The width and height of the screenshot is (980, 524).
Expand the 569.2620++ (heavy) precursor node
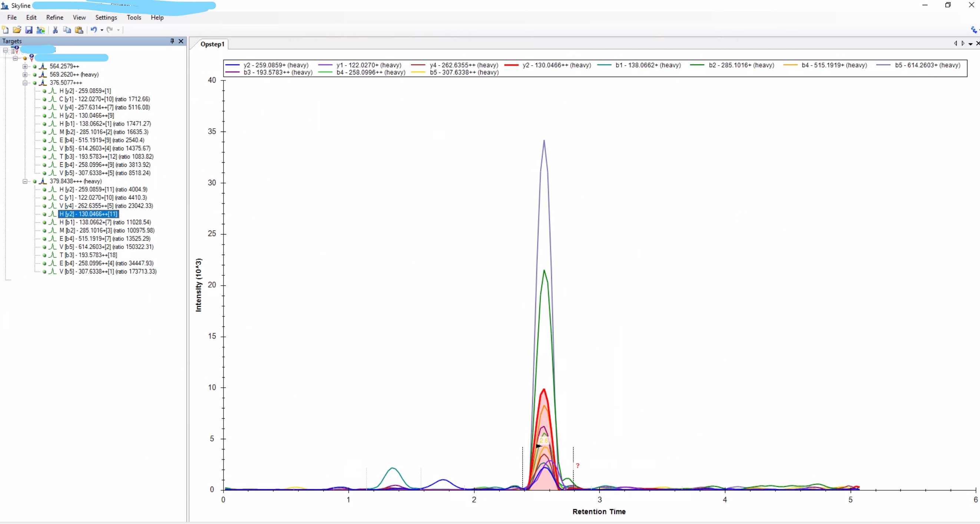25,74
